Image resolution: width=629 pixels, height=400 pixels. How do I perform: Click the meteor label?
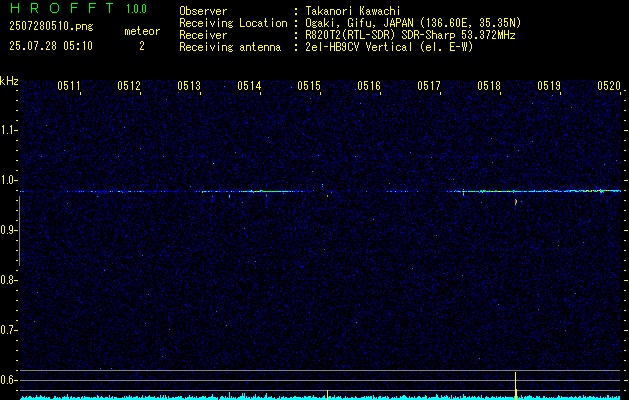(x=142, y=31)
